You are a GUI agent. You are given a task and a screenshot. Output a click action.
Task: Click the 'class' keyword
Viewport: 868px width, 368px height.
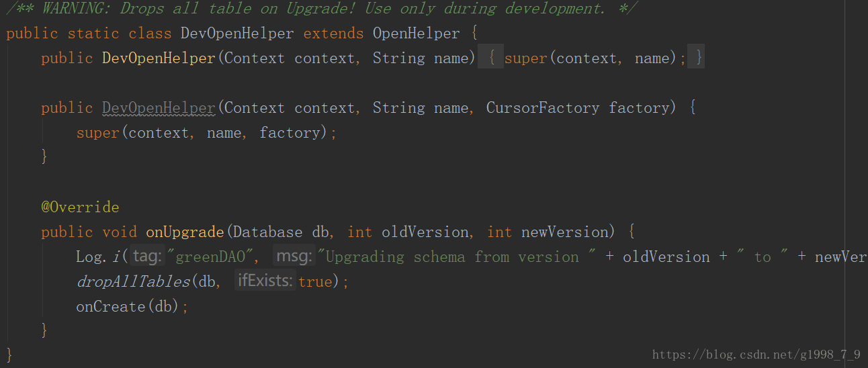coord(150,34)
